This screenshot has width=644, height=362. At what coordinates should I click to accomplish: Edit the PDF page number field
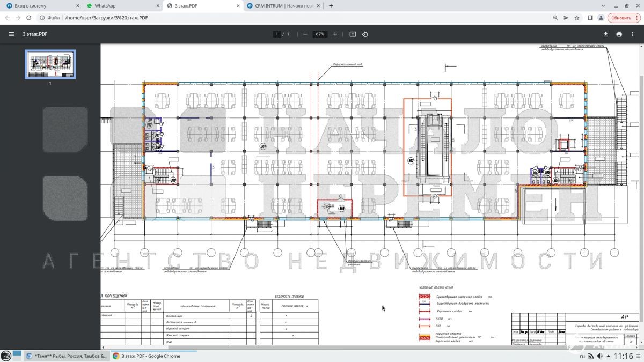(277, 34)
